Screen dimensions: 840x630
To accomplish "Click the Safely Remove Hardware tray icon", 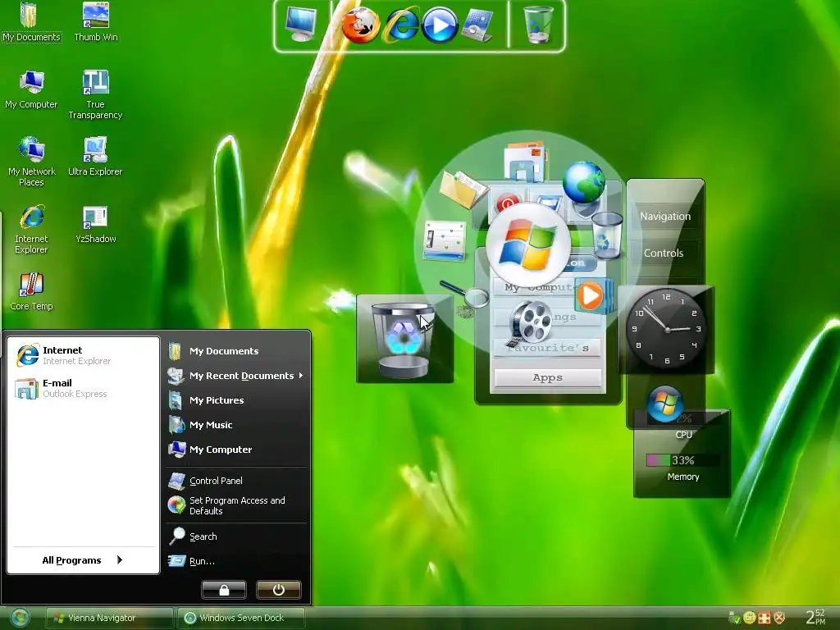I will 734,618.
